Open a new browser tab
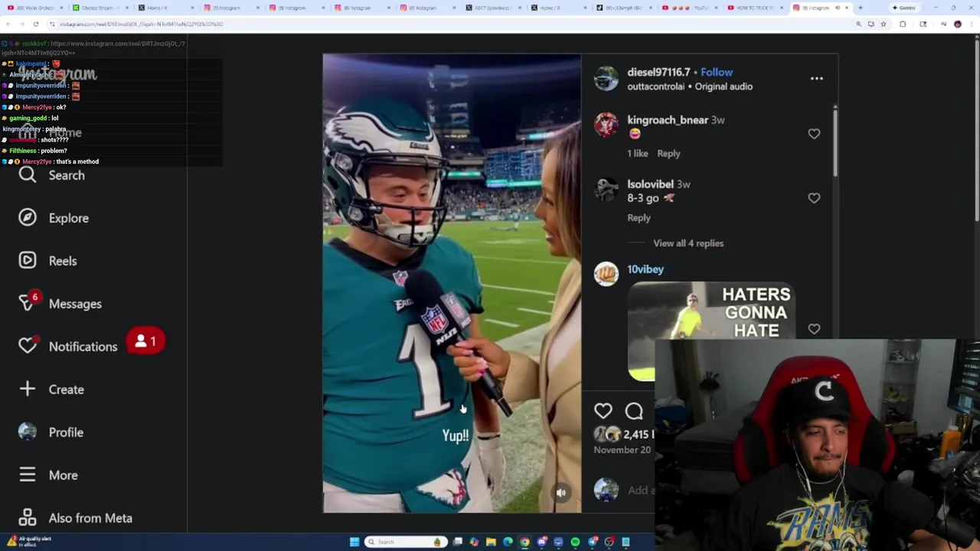This screenshot has height=551, width=980. (860, 8)
